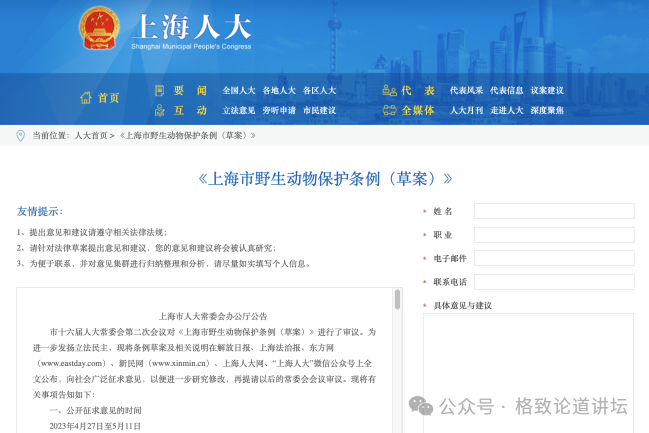Open 走进人大 link
Image resolution: width=649 pixels, height=433 pixels.
(x=507, y=110)
